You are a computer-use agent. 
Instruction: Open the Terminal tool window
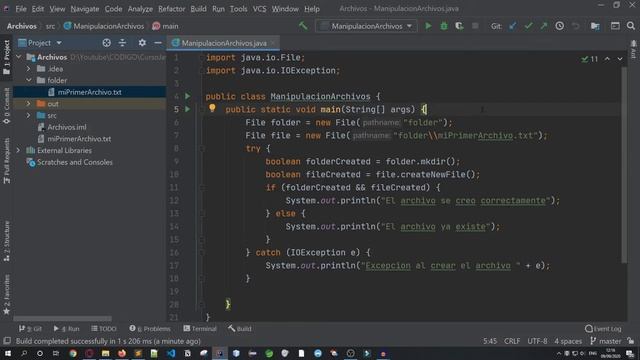(x=200, y=329)
